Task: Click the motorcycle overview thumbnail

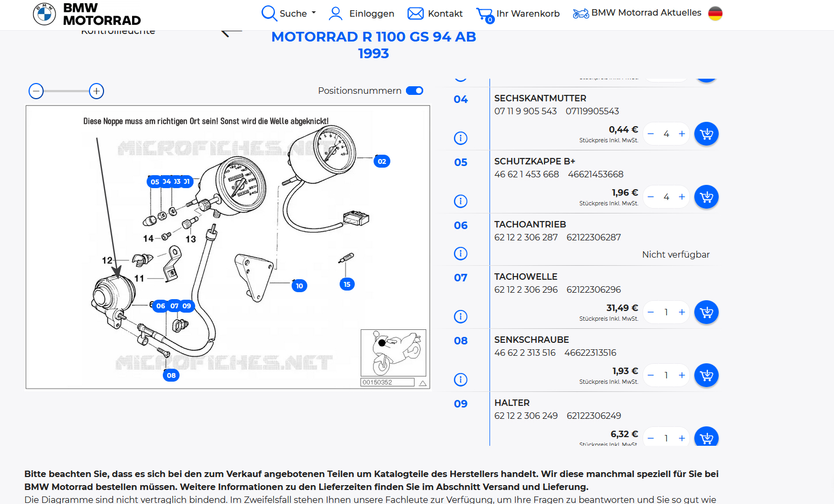Action: 394,353
